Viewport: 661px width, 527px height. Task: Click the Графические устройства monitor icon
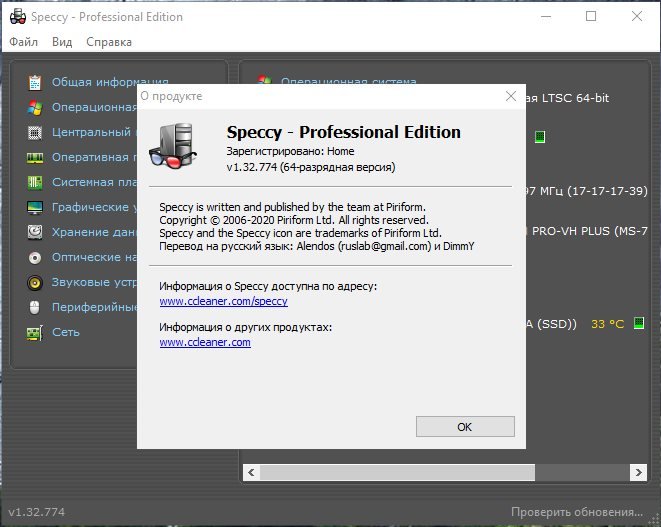[35, 207]
